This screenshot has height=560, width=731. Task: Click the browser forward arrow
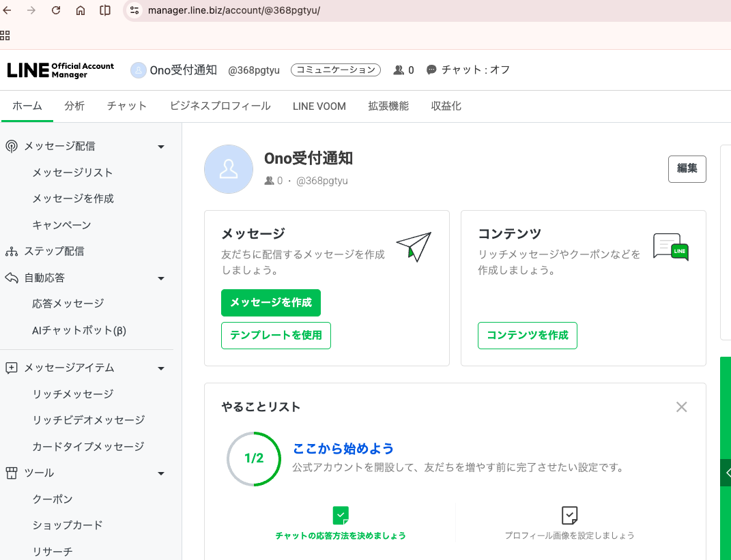(31, 10)
